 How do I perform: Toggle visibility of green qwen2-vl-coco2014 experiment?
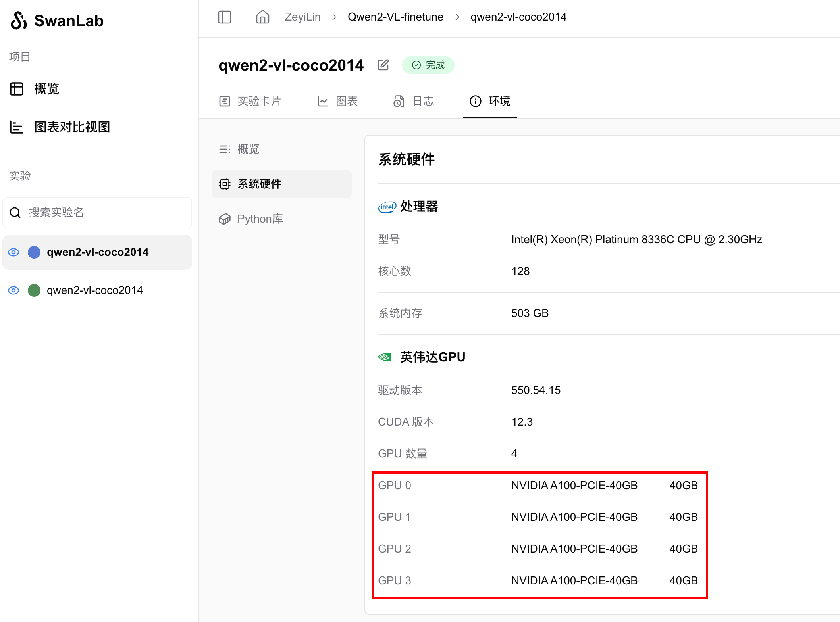click(13, 290)
